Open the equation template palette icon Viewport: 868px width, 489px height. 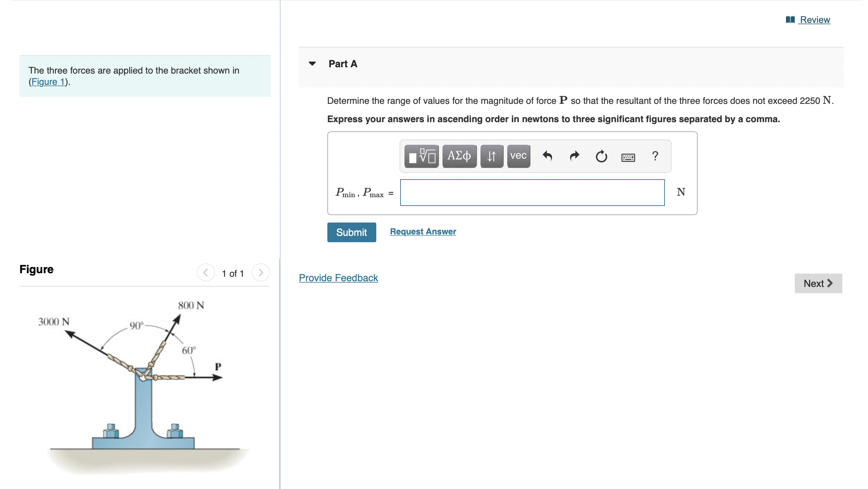click(x=421, y=156)
